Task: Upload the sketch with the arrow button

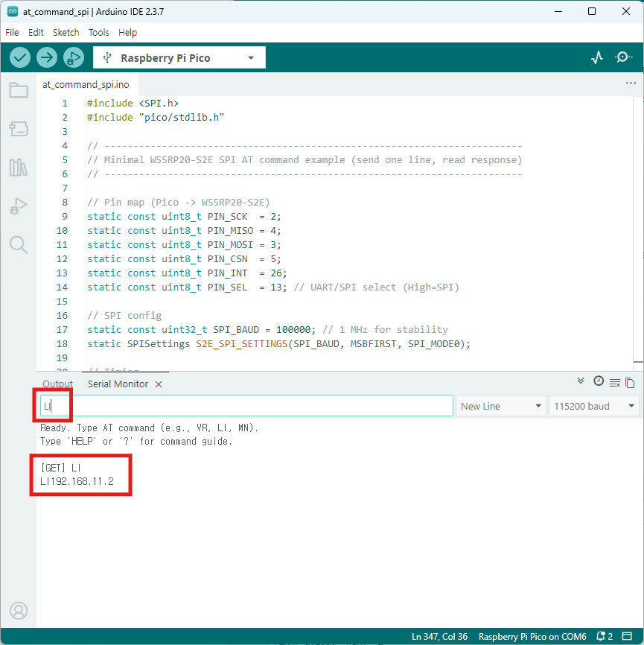Action: pyautogui.click(x=47, y=57)
